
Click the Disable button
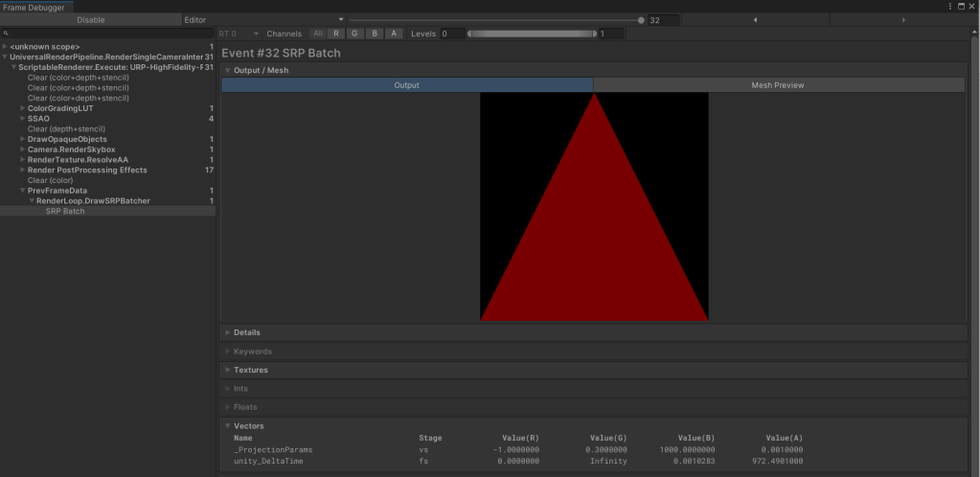pyautogui.click(x=90, y=19)
